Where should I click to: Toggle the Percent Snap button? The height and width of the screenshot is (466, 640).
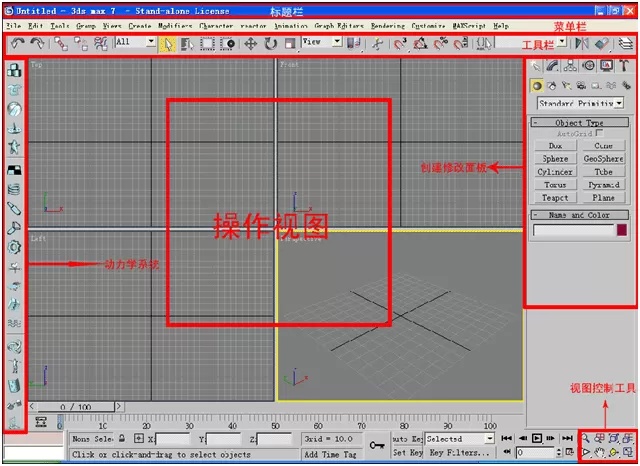pyautogui.click(x=441, y=44)
